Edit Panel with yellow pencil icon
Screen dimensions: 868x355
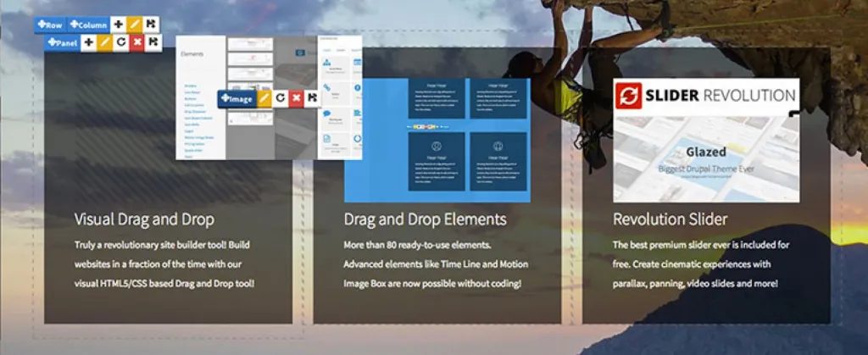(105, 42)
